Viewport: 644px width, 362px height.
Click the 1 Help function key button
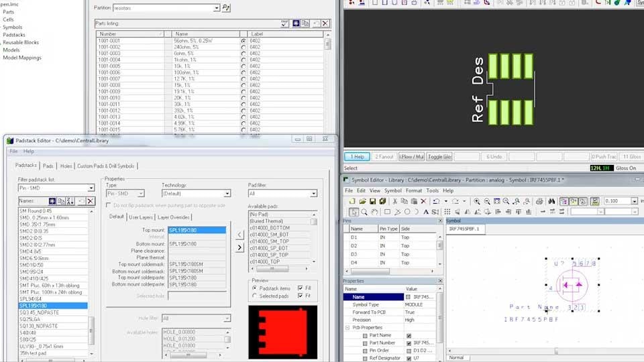point(358,157)
